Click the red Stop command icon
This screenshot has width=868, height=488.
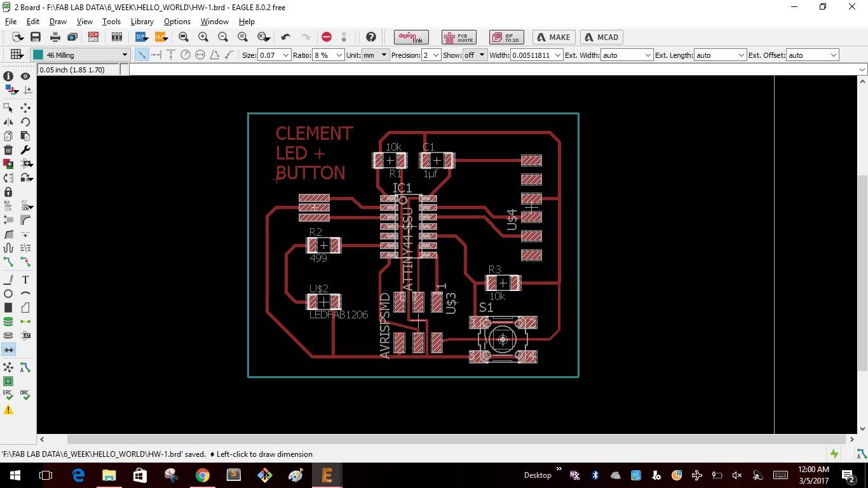coord(326,37)
